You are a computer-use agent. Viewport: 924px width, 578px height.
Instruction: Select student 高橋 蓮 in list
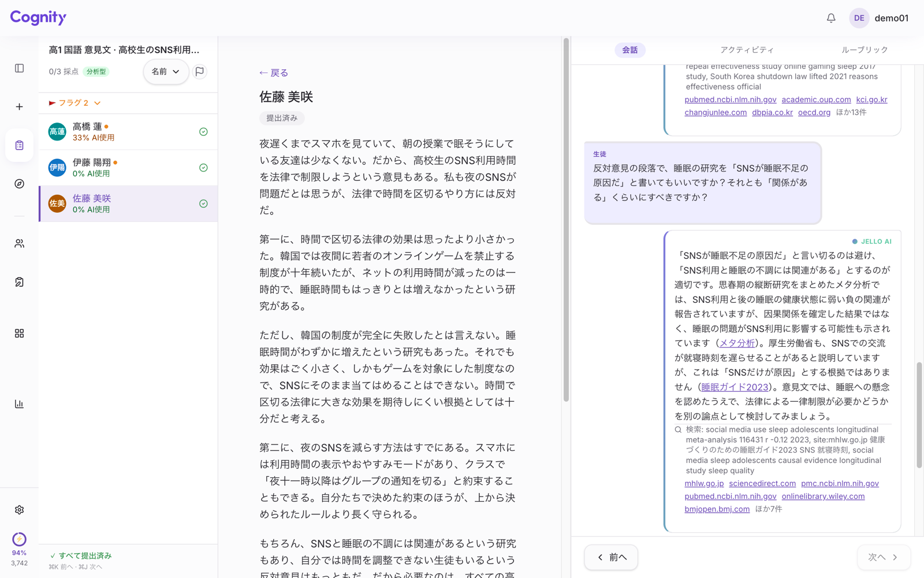tap(128, 132)
